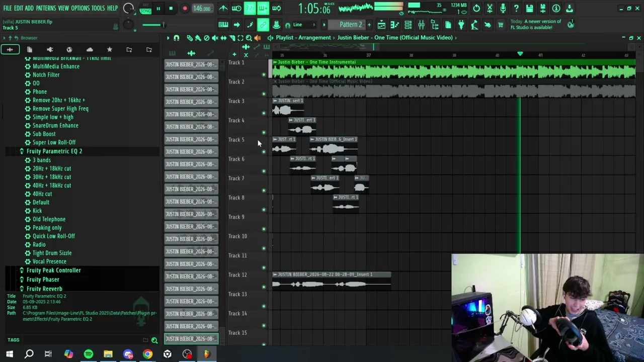644x362 pixels.
Task: Select the mute tool in Playlist
Action: pos(215,38)
